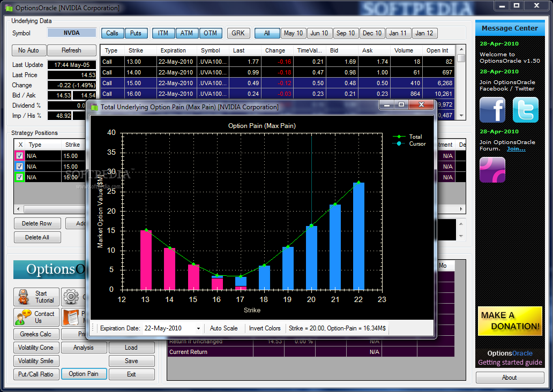This screenshot has height=392, width=553.
Task: Click the Refresh button
Action: pyautogui.click(x=72, y=50)
